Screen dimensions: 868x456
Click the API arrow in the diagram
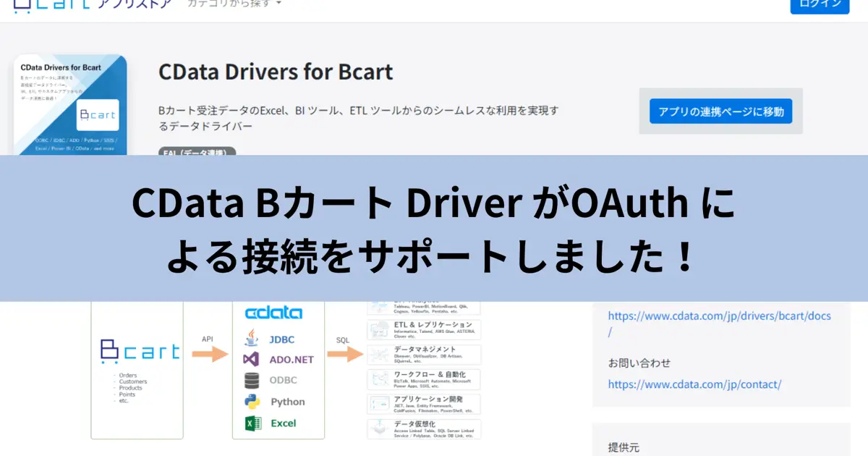[x=210, y=354]
